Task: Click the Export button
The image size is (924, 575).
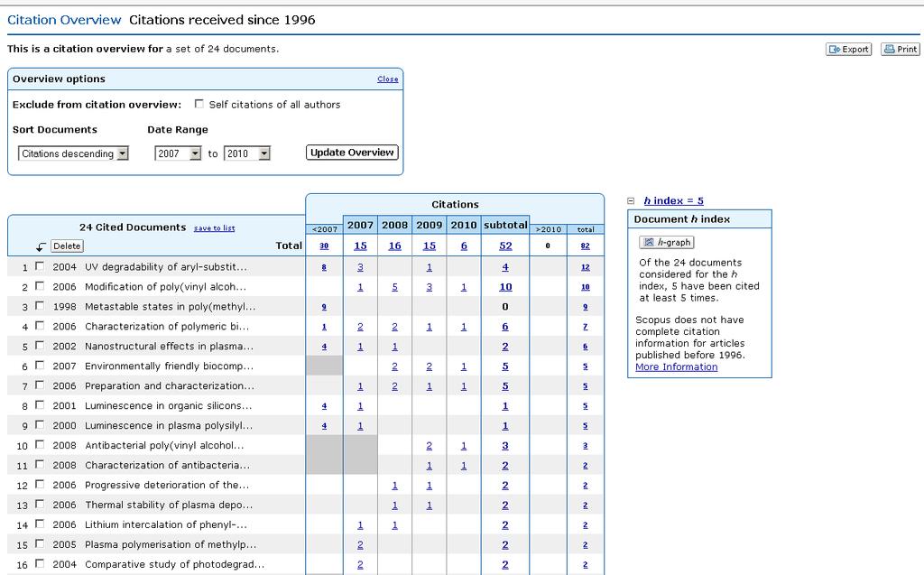Action: coord(848,50)
